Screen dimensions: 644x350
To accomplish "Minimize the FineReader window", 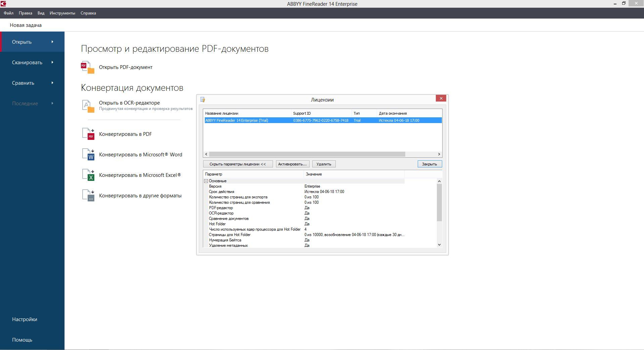I will click(615, 4).
